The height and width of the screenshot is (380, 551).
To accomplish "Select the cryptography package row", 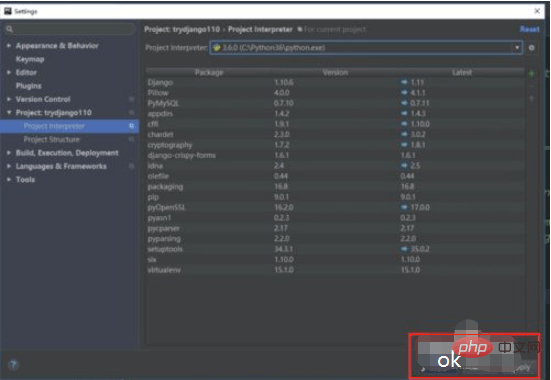I will [335, 145].
